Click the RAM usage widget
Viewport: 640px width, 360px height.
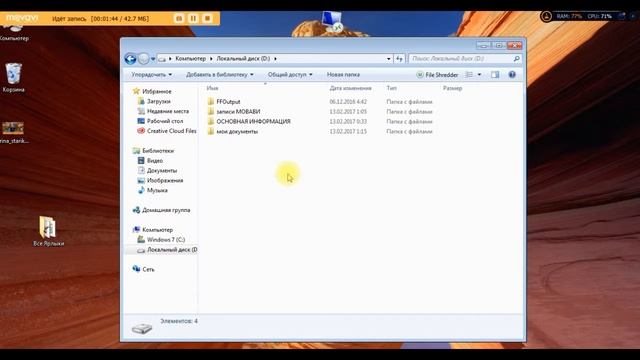click(x=569, y=16)
